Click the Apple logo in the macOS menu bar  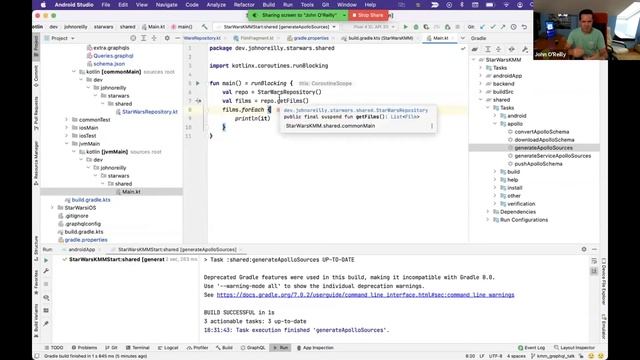pos(43,5)
